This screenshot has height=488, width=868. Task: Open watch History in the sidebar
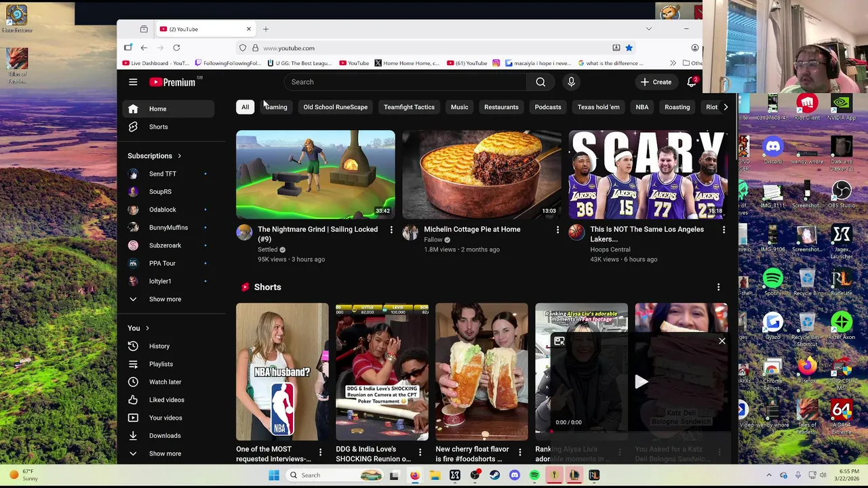pyautogui.click(x=169, y=346)
